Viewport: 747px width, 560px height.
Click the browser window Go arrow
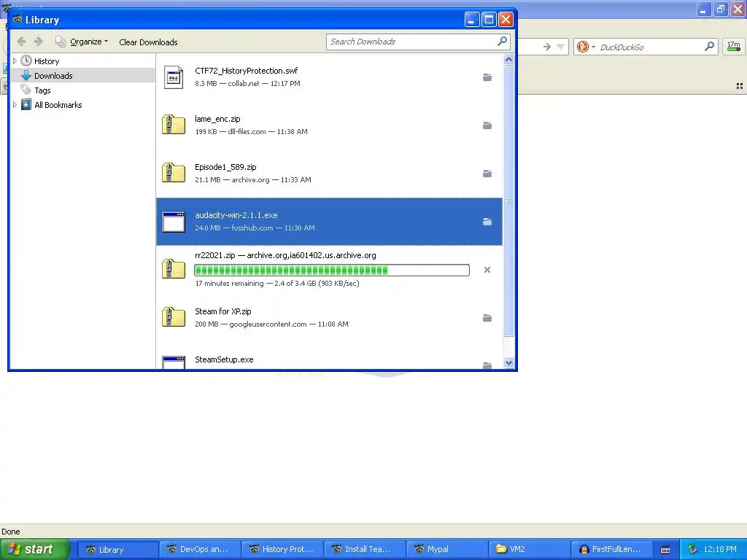click(547, 47)
